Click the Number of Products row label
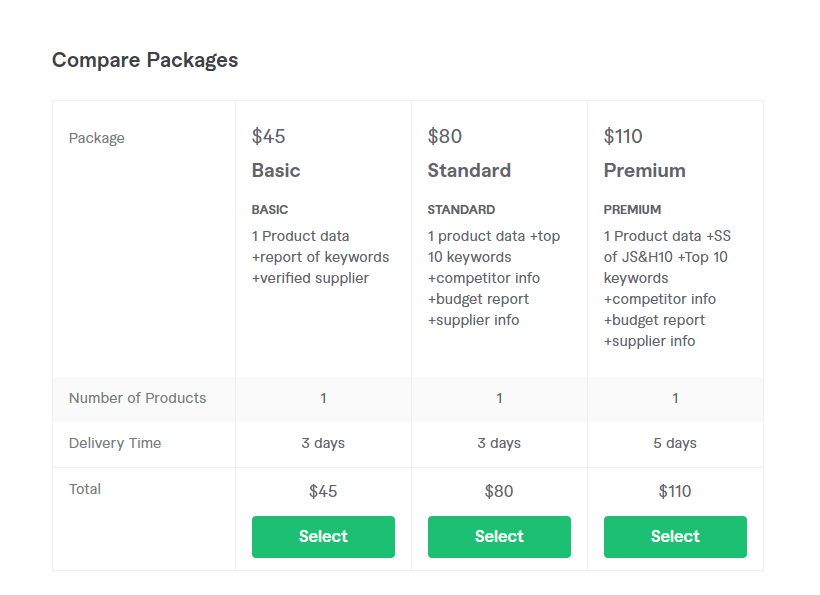The height and width of the screenshot is (595, 820). (x=137, y=398)
